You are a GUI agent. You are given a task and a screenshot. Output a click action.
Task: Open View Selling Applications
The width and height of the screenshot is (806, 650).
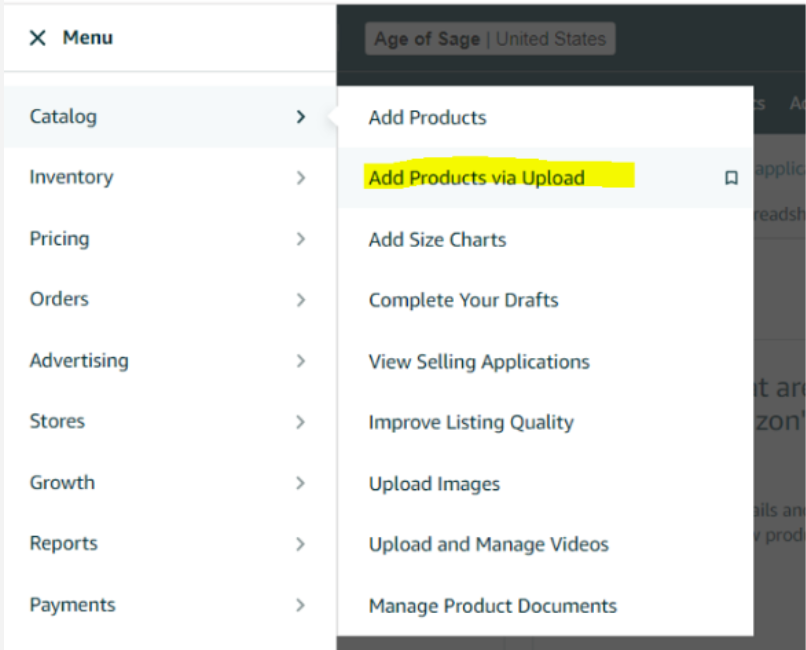479,362
